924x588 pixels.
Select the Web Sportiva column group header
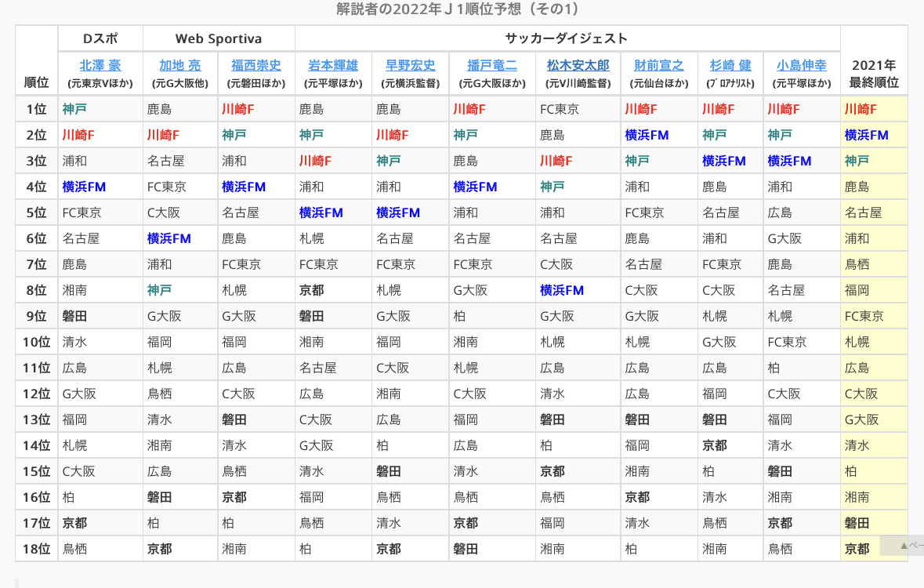click(219, 39)
